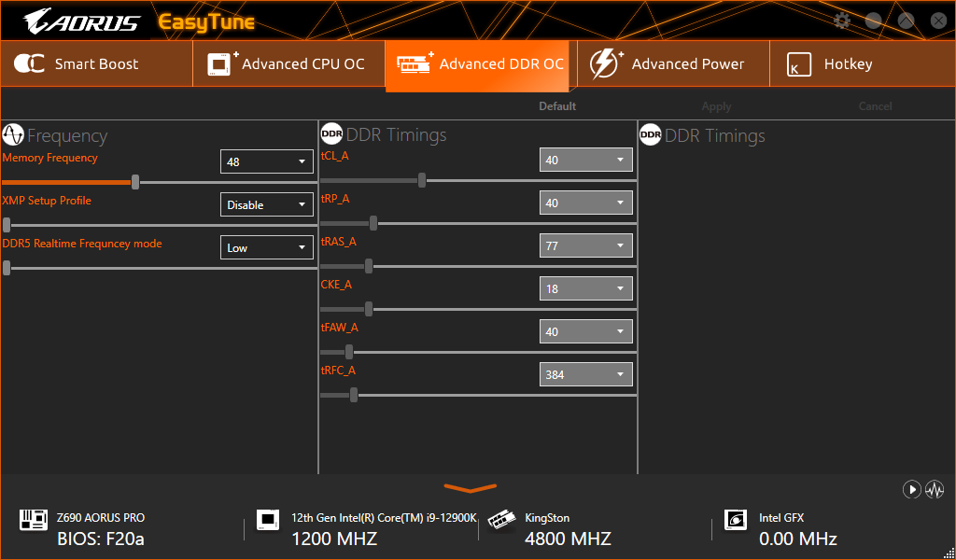
Task: Click the tRFC_A slider handle
Action: 354,395
